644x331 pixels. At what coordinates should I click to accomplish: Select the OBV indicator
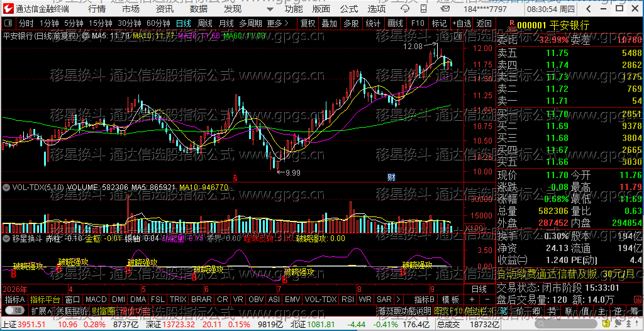coord(257,300)
